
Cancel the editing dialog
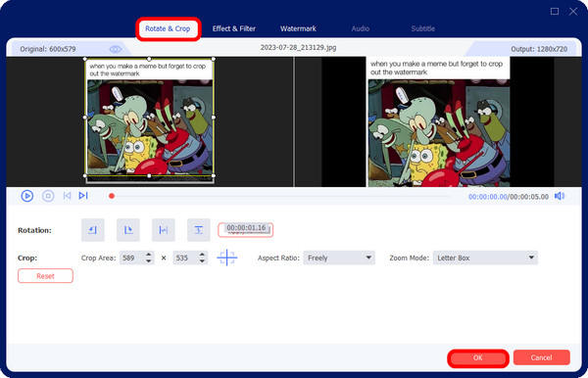click(x=542, y=357)
